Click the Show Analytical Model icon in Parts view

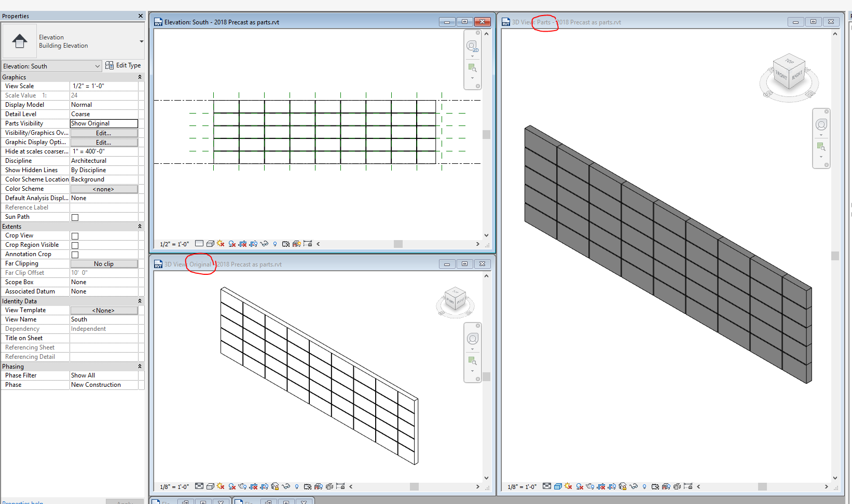667,486
